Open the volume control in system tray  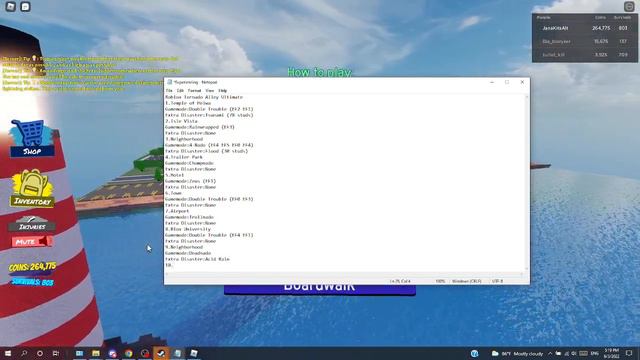tap(573, 353)
